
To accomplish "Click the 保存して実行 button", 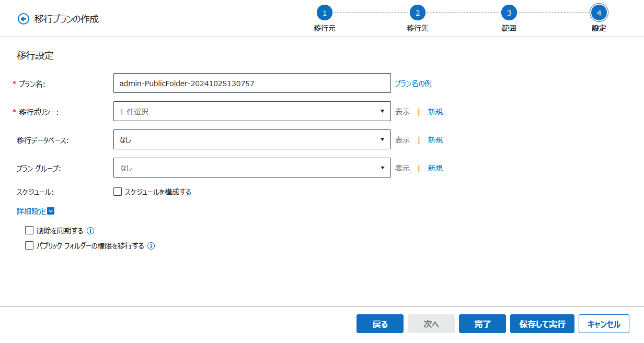I will (x=542, y=324).
